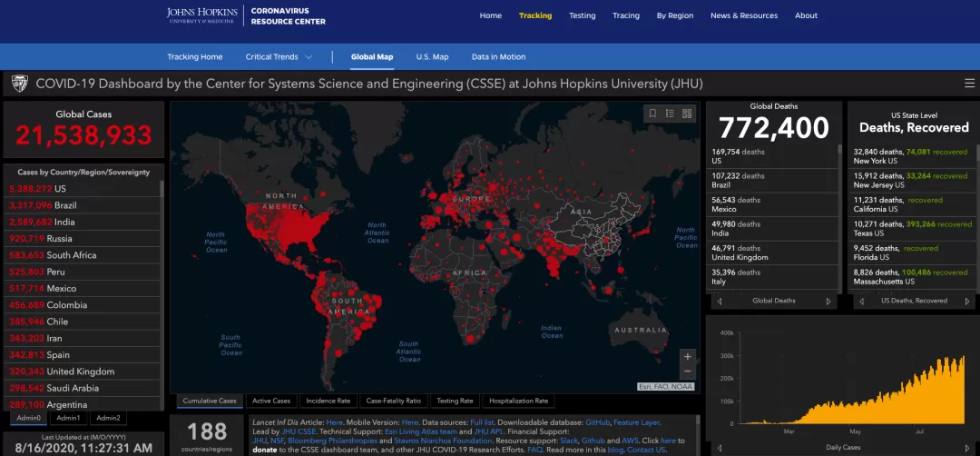
Task: Select Mexico row in Global Deaths list
Action: [772, 204]
